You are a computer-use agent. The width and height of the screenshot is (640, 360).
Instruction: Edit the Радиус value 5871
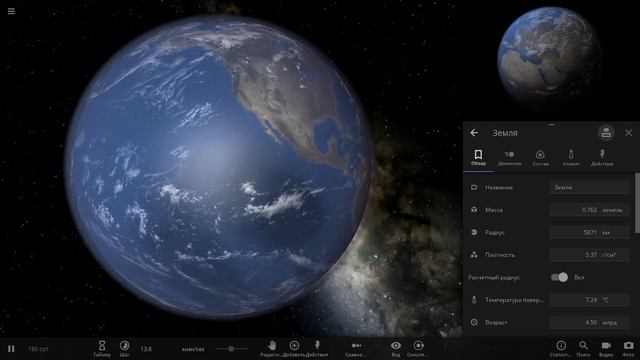(590, 232)
